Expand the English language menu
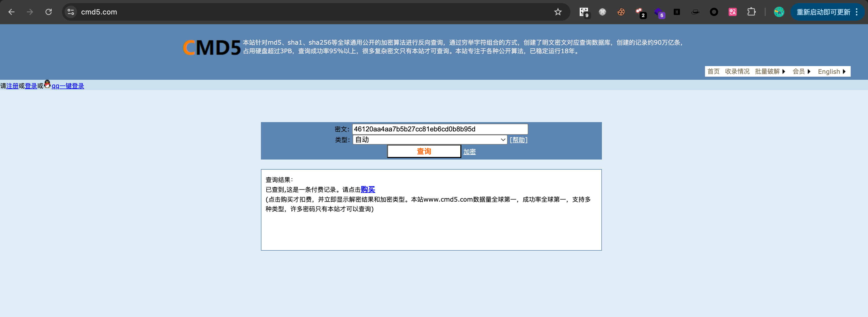Viewport: 868px width, 317px height. [x=831, y=72]
